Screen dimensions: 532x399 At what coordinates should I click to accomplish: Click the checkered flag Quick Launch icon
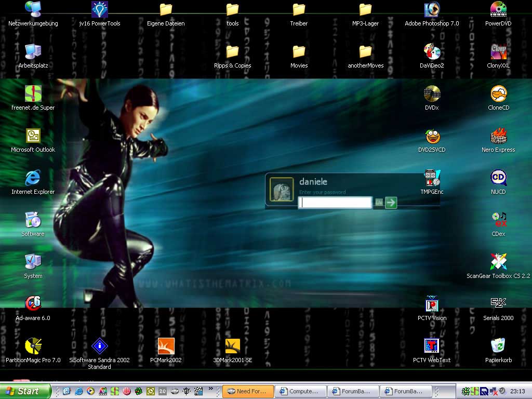198,391
